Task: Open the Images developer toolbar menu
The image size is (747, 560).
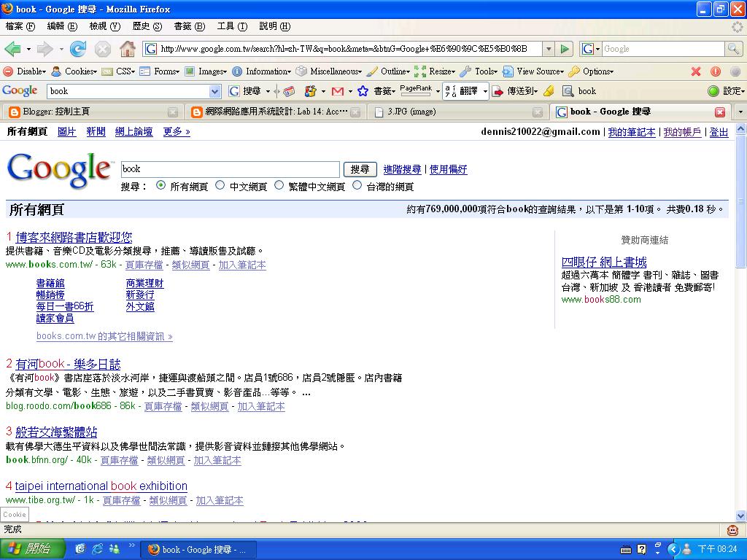Action: (206, 71)
